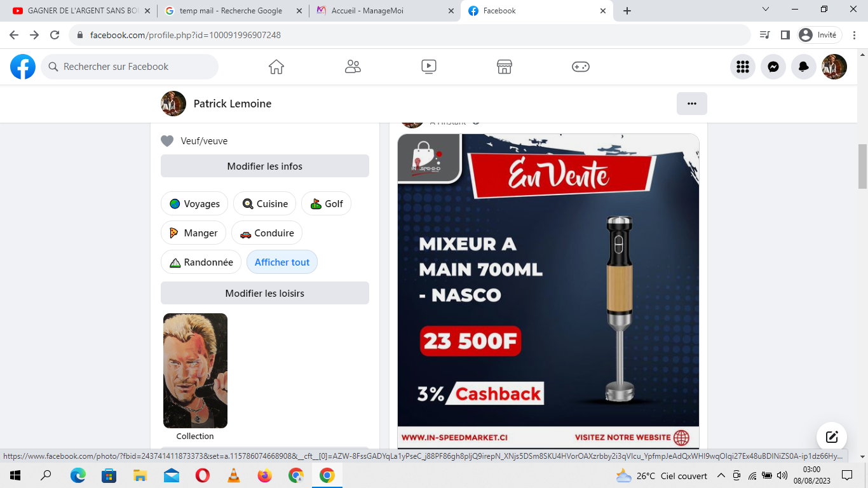Open Facebook Home feed icon
Viewport: 868px width, 488px height.
click(276, 67)
